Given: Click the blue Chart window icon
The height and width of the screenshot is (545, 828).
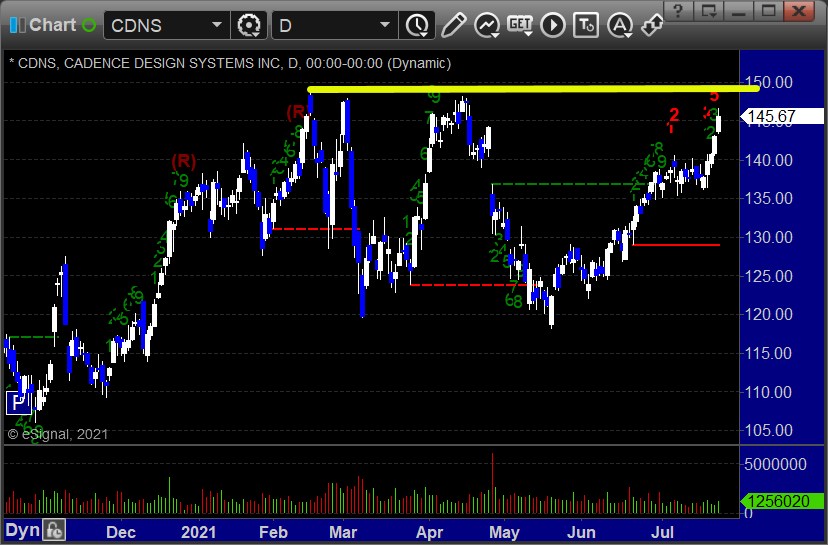Looking at the screenshot, I should coord(17,25).
